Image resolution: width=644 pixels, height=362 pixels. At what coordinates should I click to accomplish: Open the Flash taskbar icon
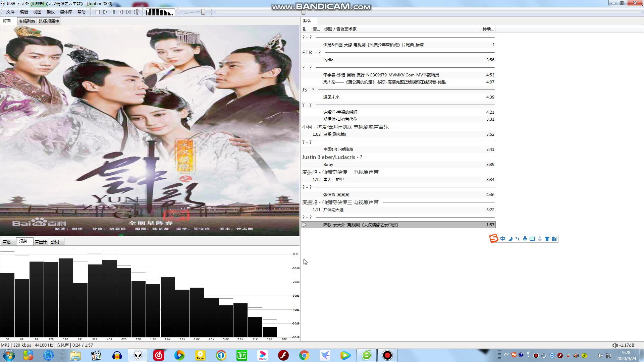pyautogui.click(x=283, y=355)
